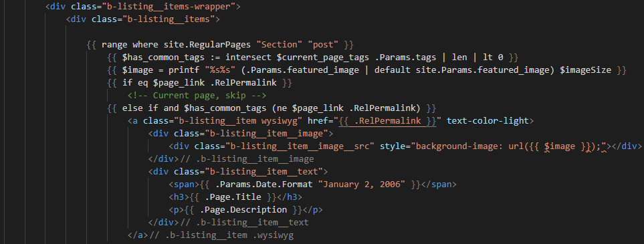Viewport: 644px width, 244px height.
Task: Click the "post" string in range statement
Action: coord(323,44)
